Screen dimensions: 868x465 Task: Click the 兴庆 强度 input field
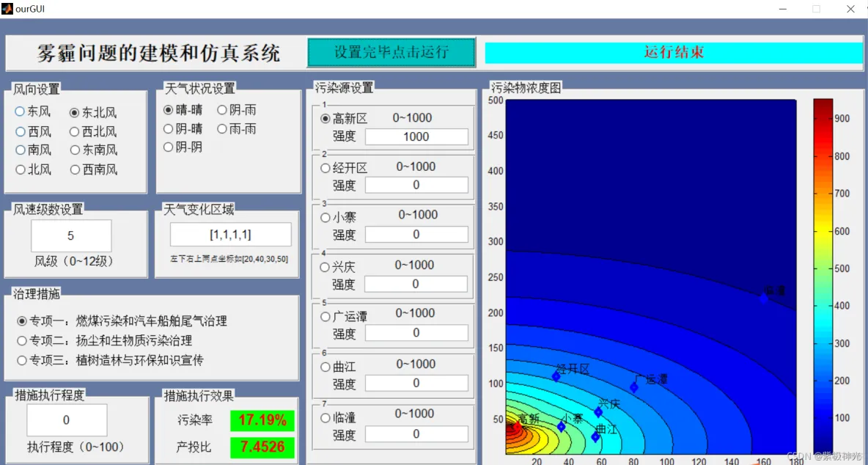point(416,284)
